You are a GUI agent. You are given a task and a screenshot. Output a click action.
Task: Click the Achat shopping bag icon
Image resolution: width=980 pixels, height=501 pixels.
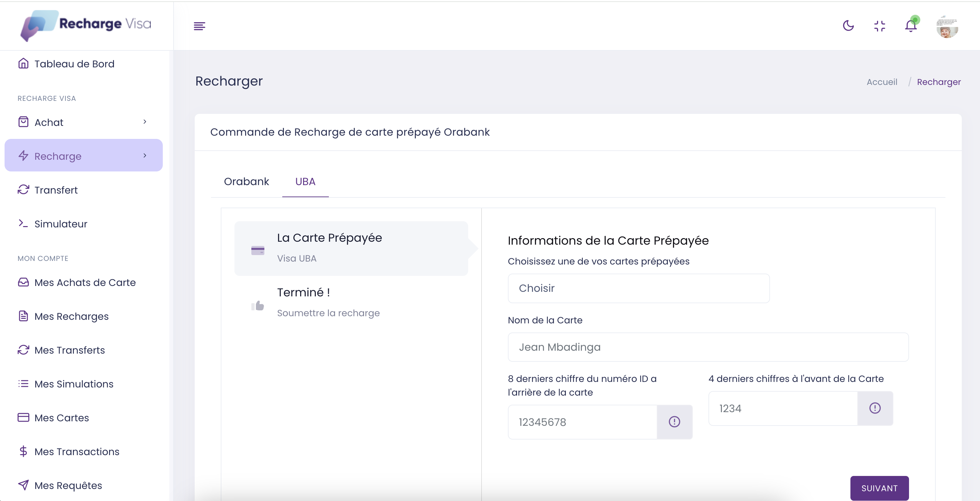point(23,122)
